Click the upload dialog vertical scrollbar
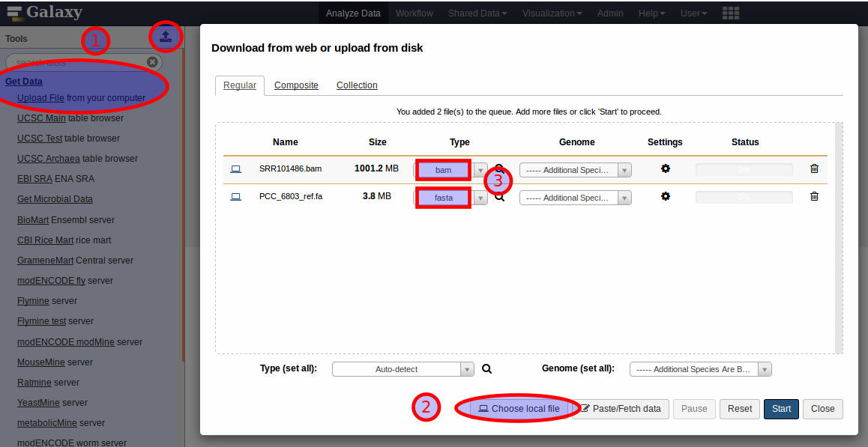Screen dimensions: 868x447 [840, 238]
